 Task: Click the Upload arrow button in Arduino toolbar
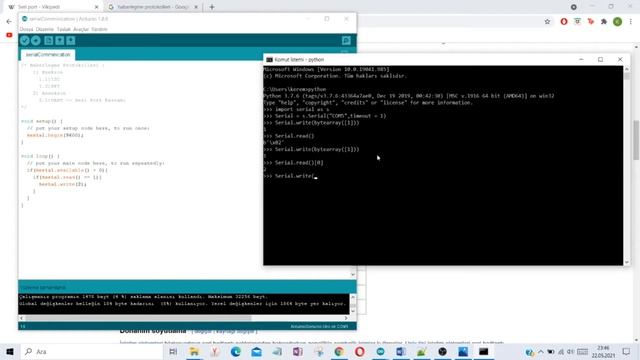36,40
